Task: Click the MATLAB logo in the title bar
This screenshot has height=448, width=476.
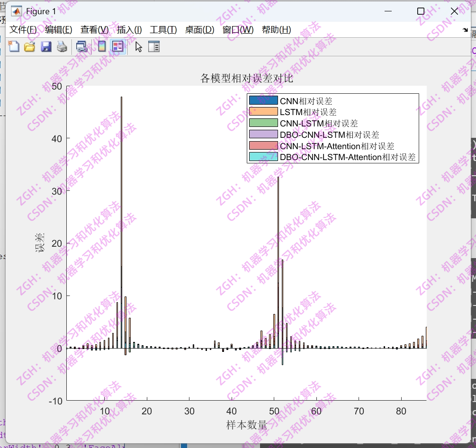Action: pos(17,11)
